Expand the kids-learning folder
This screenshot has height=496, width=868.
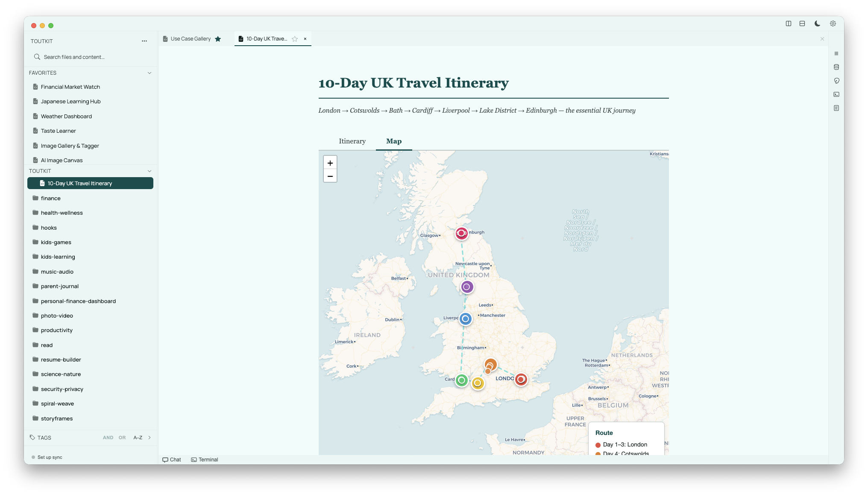(x=91, y=257)
